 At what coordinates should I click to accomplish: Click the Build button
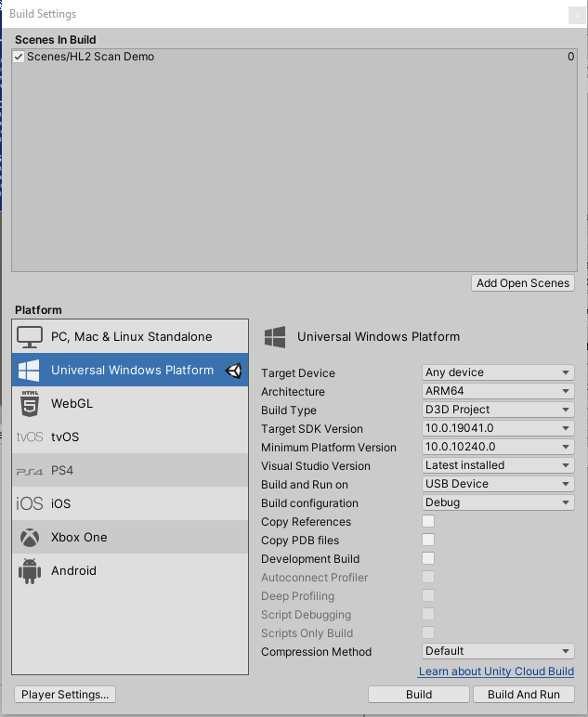[419, 694]
